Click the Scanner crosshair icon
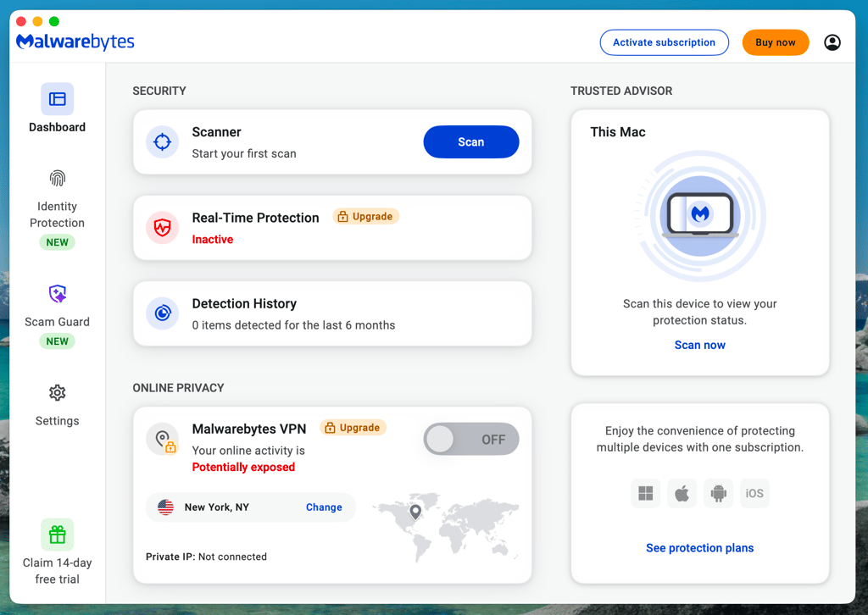 pos(162,142)
